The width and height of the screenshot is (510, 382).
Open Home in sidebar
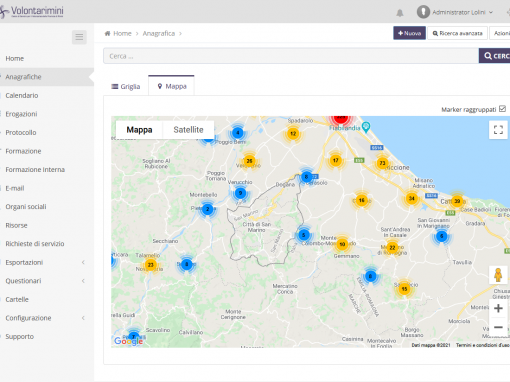[15, 58]
